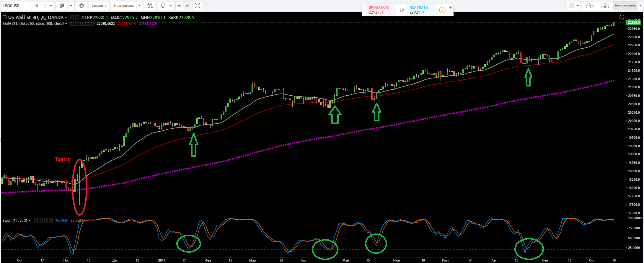Open the lightbulb ideas icon
The width and height of the screenshot is (644, 263).
tap(163, 6)
